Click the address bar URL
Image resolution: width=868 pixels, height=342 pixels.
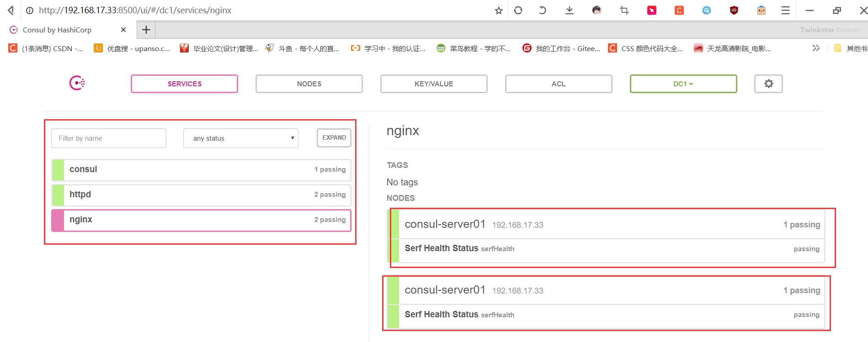coord(135,10)
